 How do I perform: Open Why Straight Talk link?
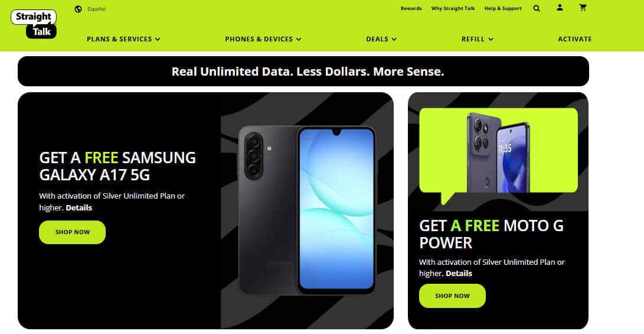pyautogui.click(x=453, y=8)
